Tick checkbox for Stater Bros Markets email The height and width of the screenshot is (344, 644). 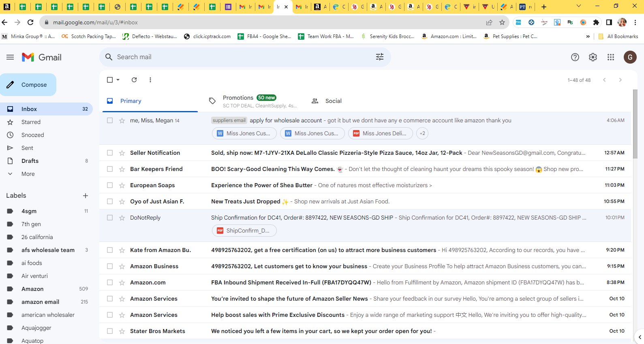(x=110, y=331)
